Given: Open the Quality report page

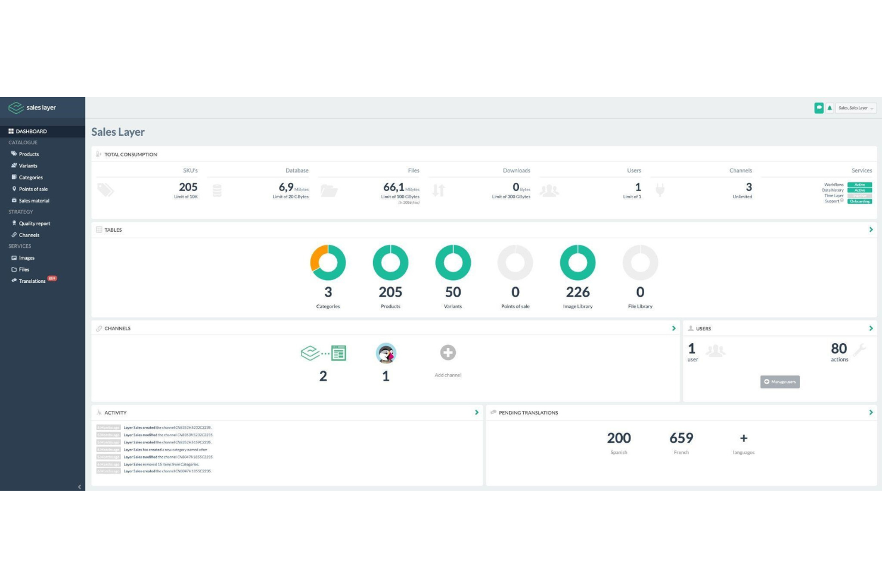Looking at the screenshot, I should pos(34,223).
